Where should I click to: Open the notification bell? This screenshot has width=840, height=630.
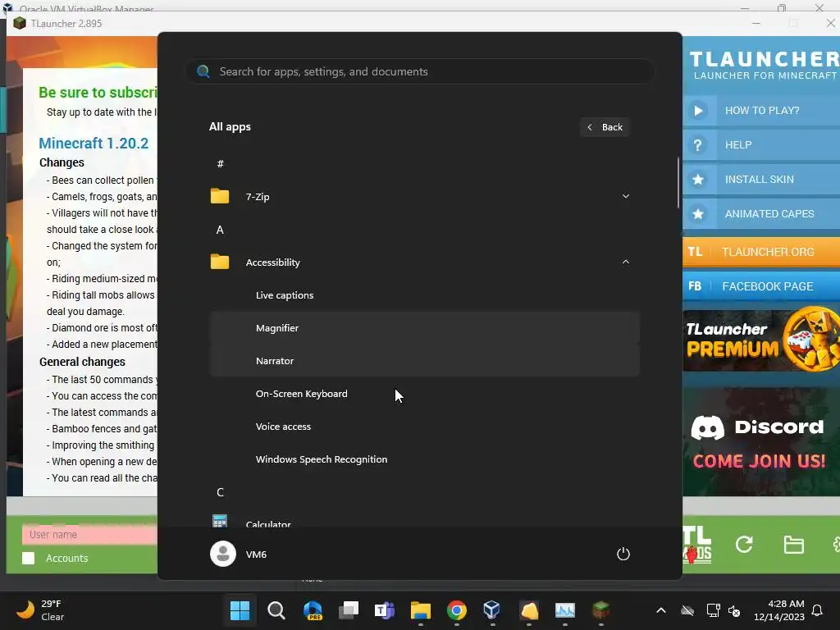tap(817, 610)
